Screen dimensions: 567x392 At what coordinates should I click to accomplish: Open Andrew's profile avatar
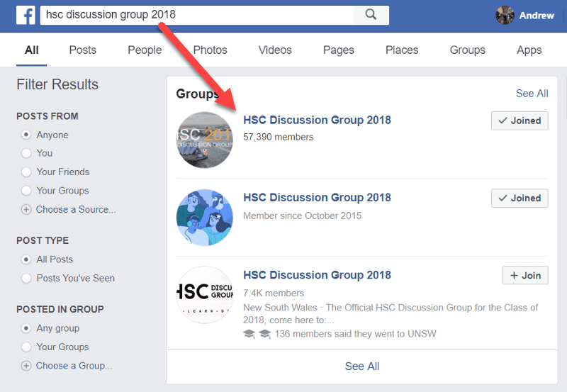click(x=505, y=15)
